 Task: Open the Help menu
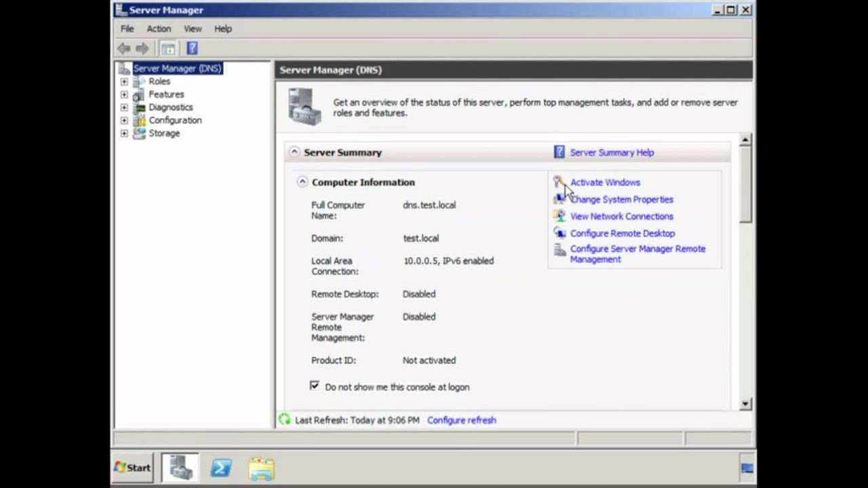click(x=223, y=29)
